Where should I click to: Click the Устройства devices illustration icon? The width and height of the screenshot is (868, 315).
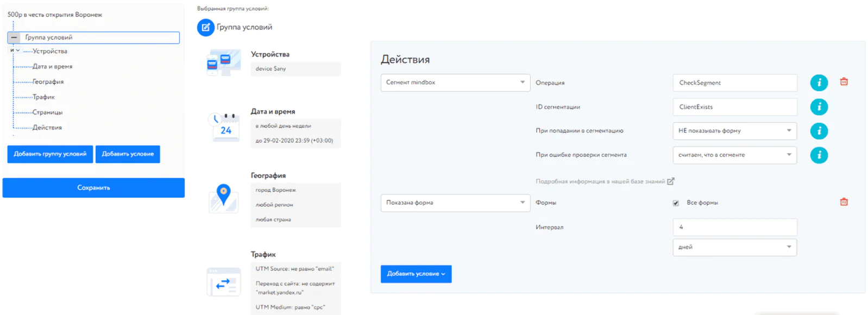point(223,62)
